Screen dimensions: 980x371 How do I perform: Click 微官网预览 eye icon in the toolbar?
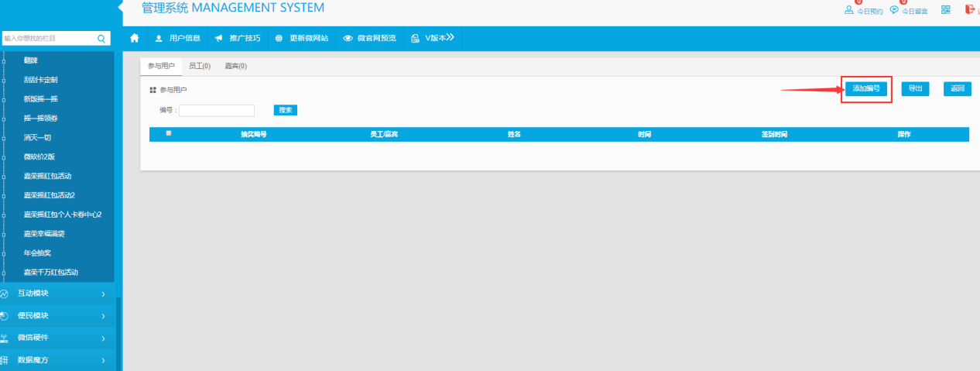click(x=348, y=38)
